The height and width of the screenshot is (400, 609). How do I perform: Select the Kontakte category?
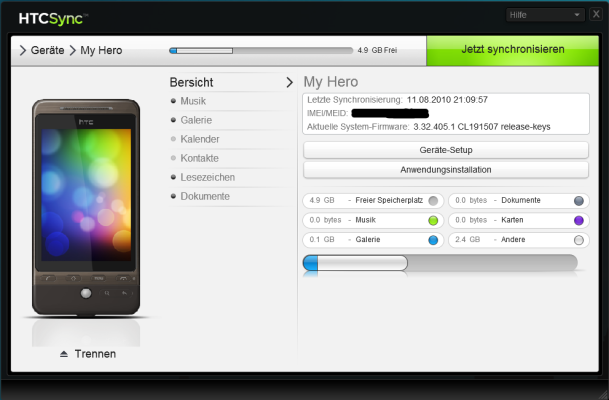[x=199, y=158]
